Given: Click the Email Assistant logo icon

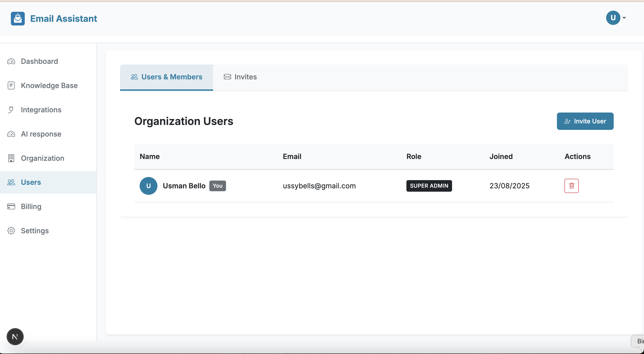Looking at the screenshot, I should coord(18,18).
